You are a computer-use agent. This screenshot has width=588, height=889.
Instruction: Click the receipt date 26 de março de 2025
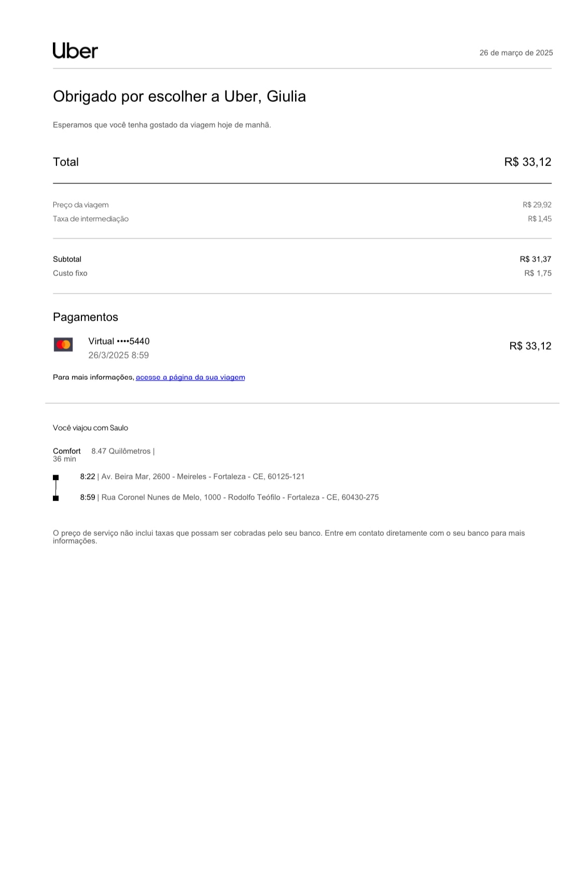pyautogui.click(x=516, y=53)
